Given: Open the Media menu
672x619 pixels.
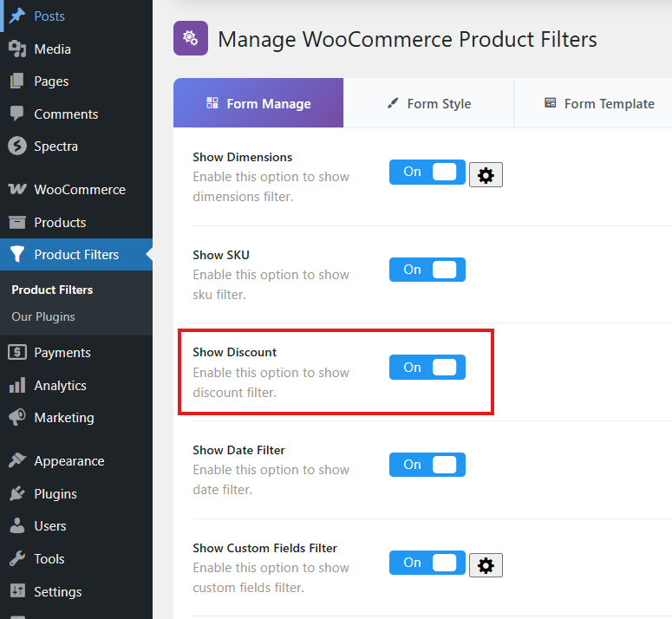Looking at the screenshot, I should pos(76,49).
